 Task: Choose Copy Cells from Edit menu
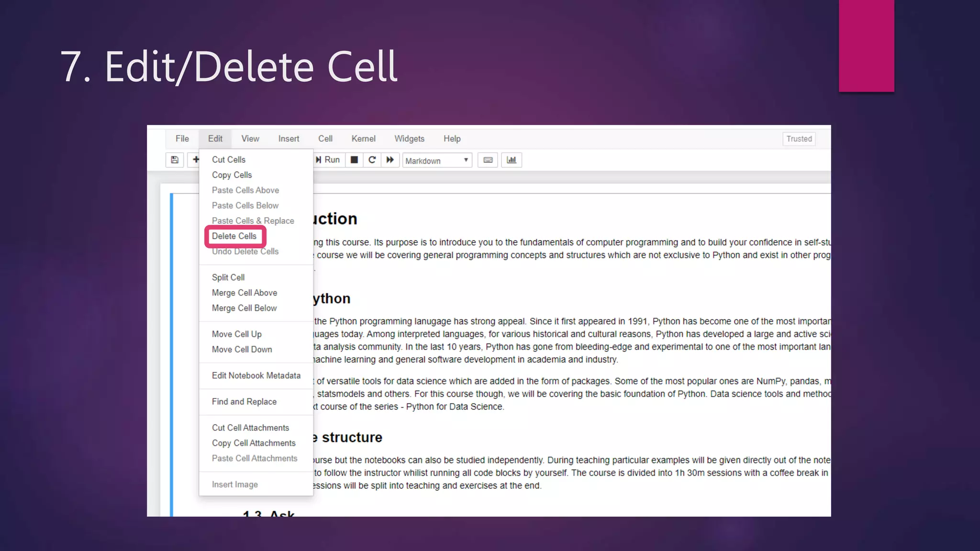(x=256, y=175)
